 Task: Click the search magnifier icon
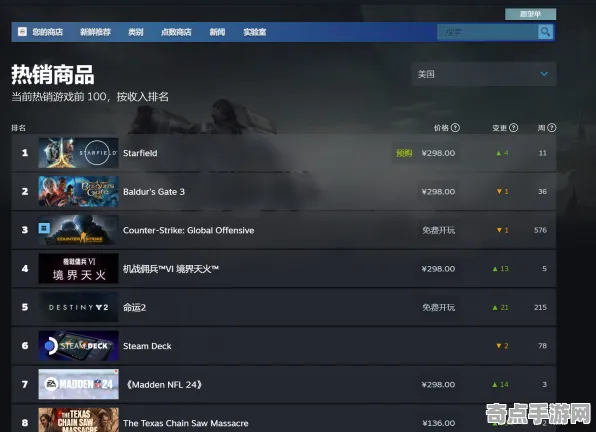pos(545,32)
